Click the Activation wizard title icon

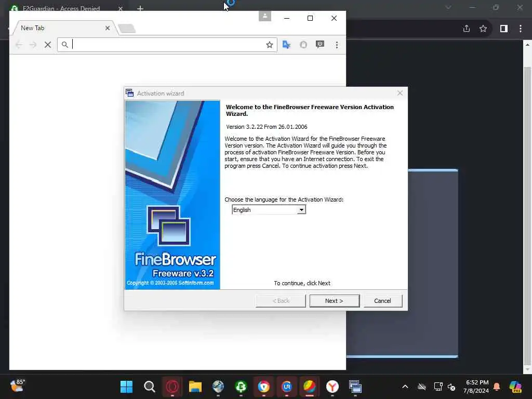pyautogui.click(x=129, y=93)
